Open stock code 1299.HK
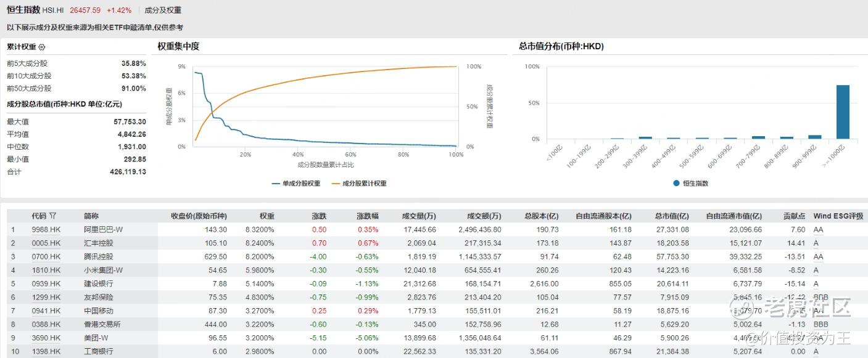 point(46,297)
